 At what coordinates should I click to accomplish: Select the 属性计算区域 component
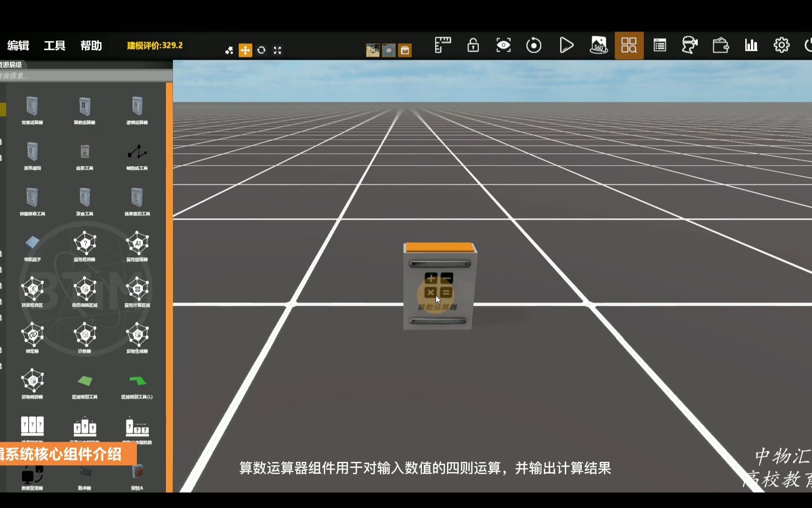(137, 292)
